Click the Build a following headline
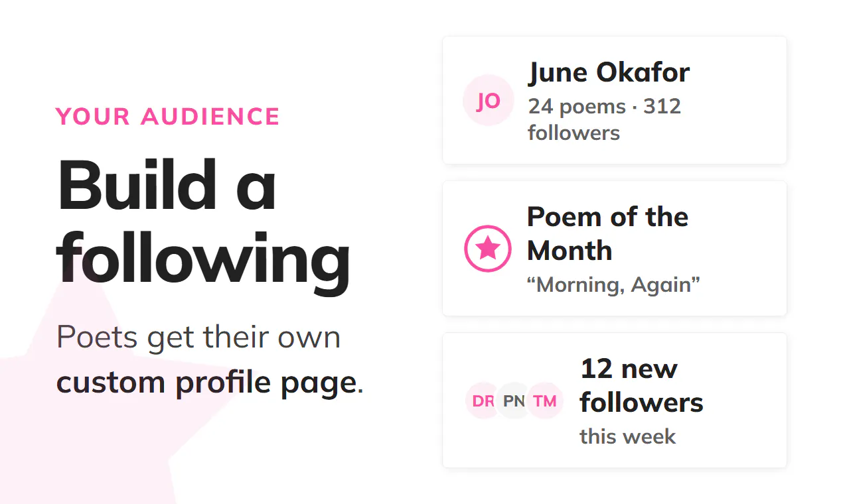 pyautogui.click(x=203, y=222)
